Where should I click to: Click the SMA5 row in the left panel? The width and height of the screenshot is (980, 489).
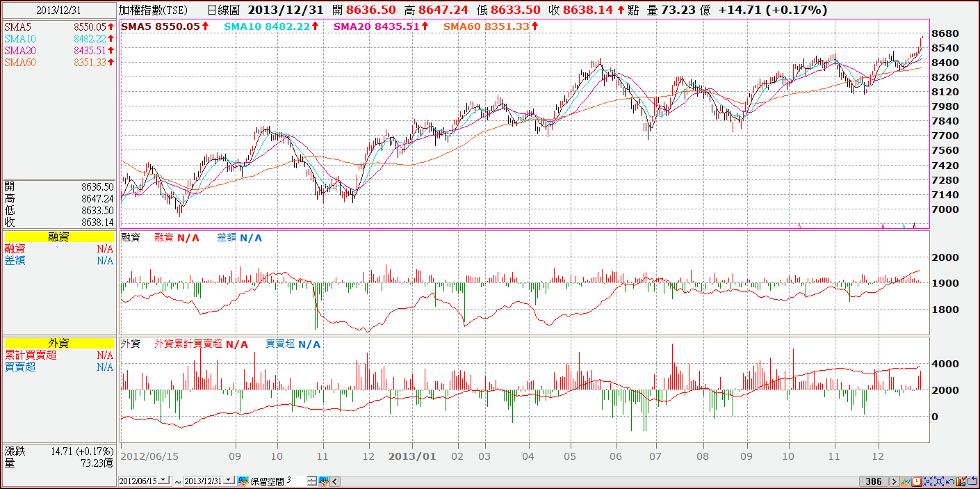59,26
